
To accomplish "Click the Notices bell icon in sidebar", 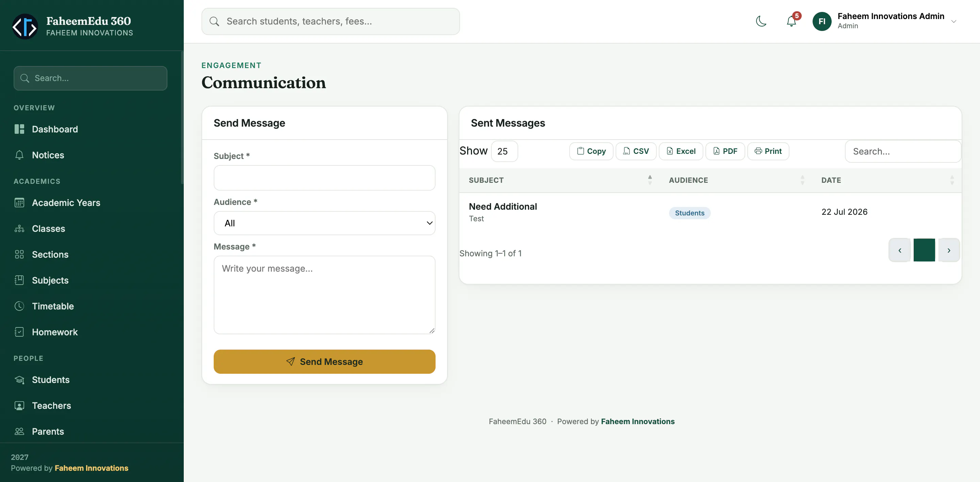I will click(19, 155).
